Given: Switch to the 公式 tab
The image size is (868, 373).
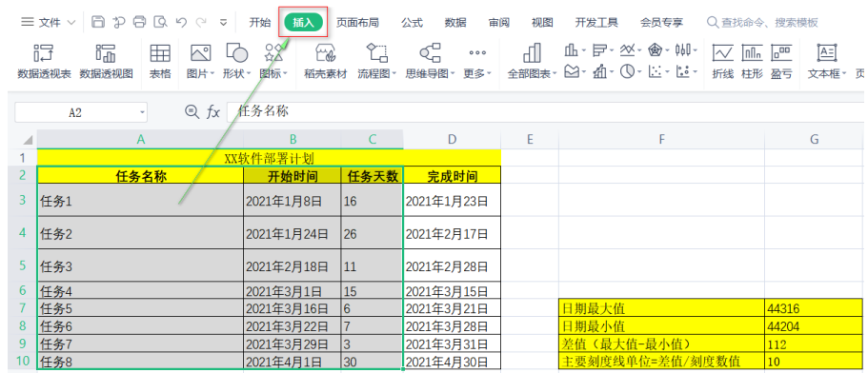Looking at the screenshot, I should tap(412, 23).
